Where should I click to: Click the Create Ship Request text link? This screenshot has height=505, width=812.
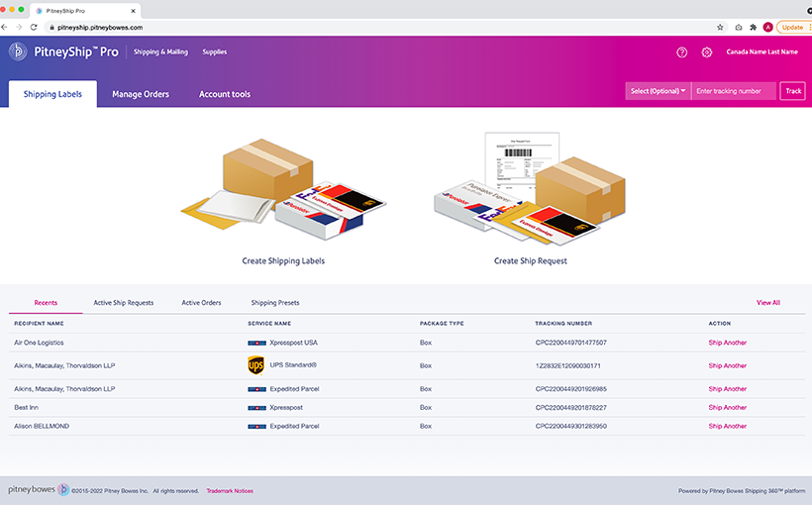(531, 261)
